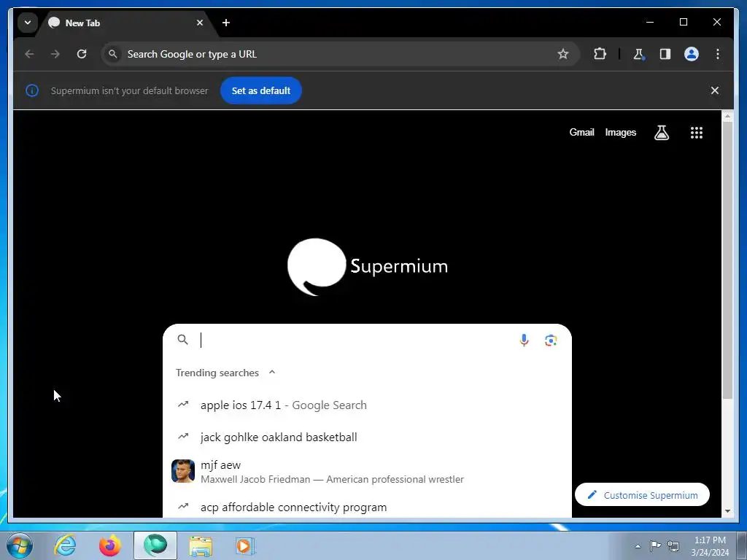Click the search box magnifier icon
The height and width of the screenshot is (560, 747).
click(x=182, y=340)
